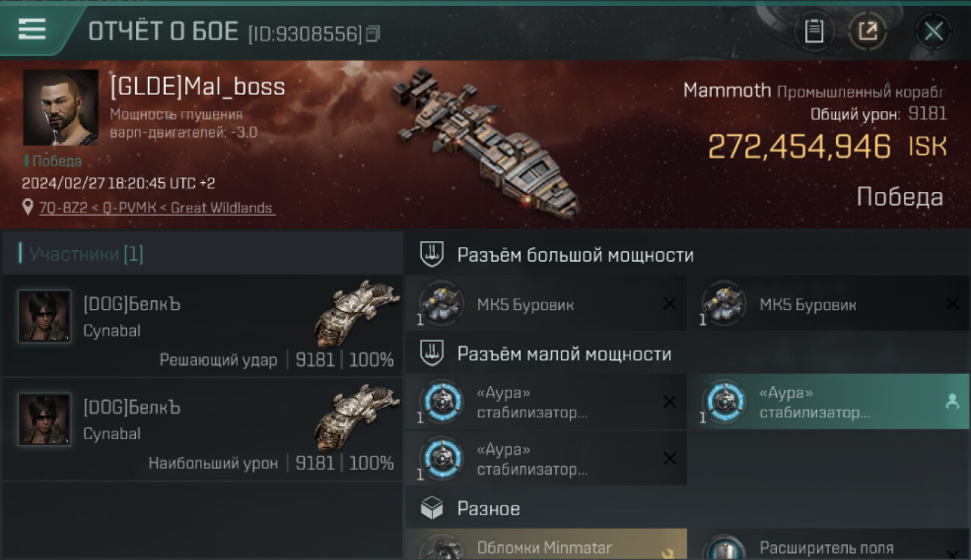Click the Разъём большой мощности header
Screen dimensions: 971x560
[x=575, y=255]
